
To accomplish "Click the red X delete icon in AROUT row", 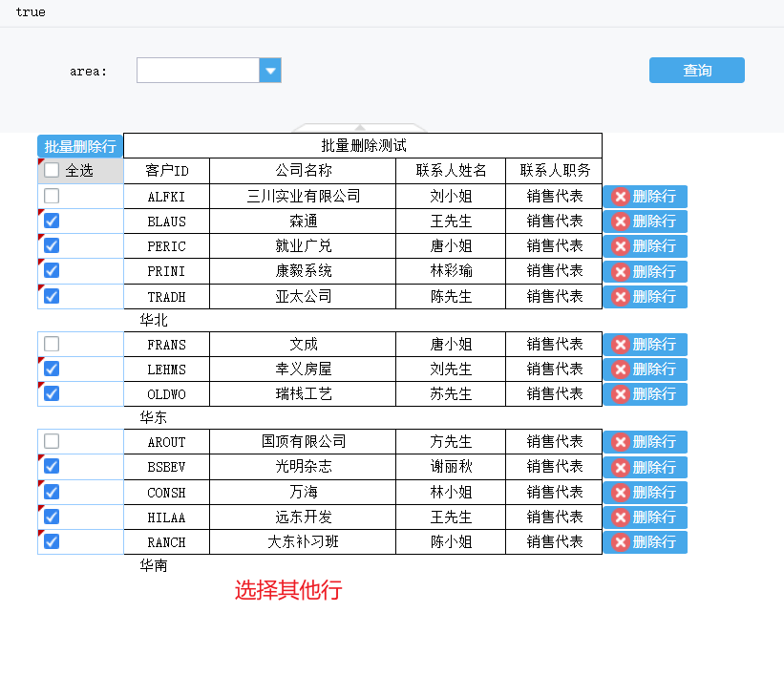I will click(x=621, y=442).
